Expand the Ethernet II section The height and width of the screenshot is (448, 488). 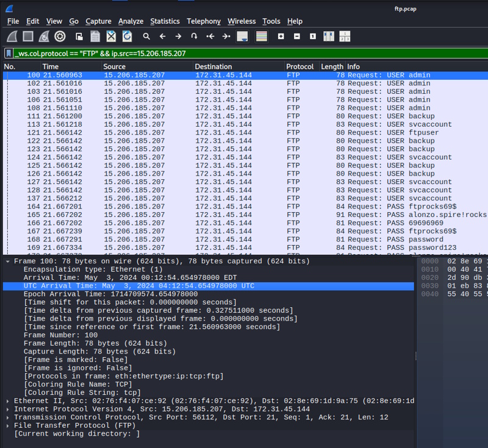pyautogui.click(x=8, y=401)
